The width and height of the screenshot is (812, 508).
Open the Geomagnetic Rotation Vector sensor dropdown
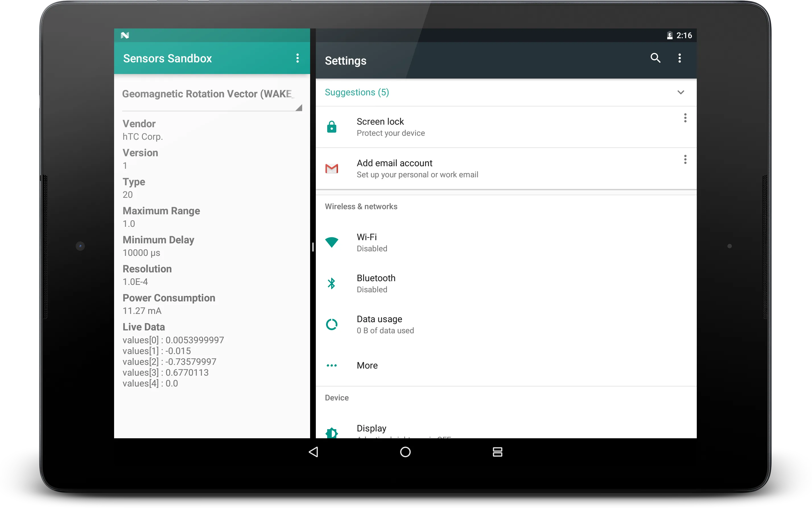coord(212,97)
